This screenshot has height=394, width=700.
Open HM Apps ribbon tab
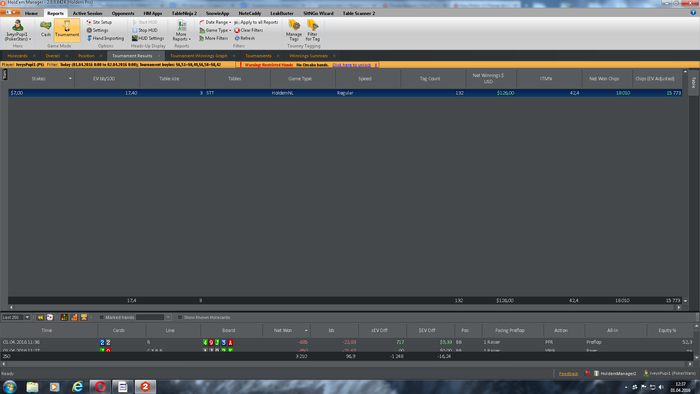point(153,13)
